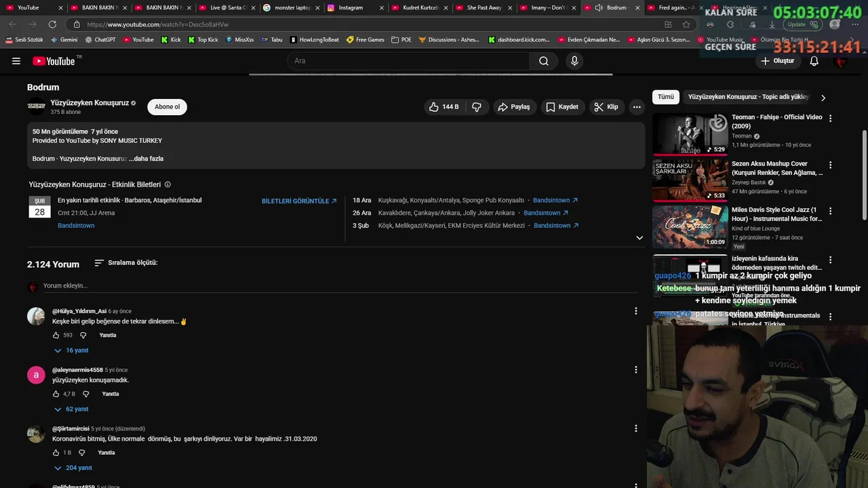This screenshot has height=488, width=868.
Task: Open Bandsintown link under the Şub 28 event
Action: (x=76, y=226)
